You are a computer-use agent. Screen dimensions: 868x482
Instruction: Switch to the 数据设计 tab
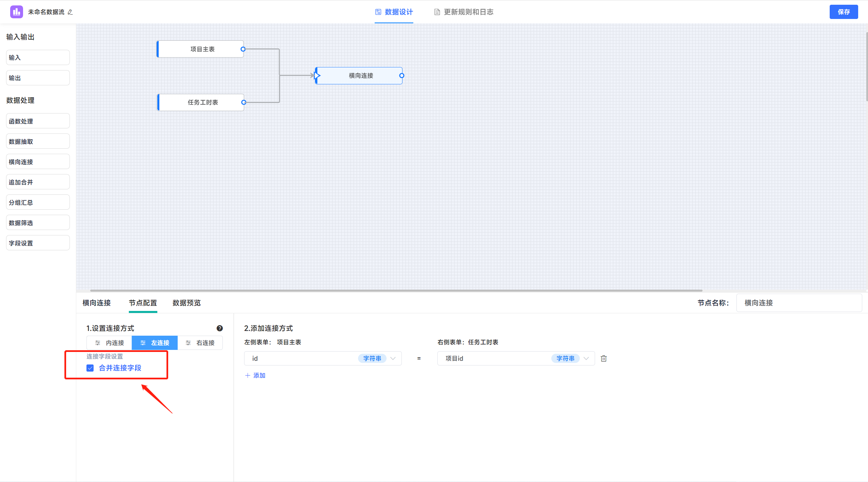(x=394, y=12)
